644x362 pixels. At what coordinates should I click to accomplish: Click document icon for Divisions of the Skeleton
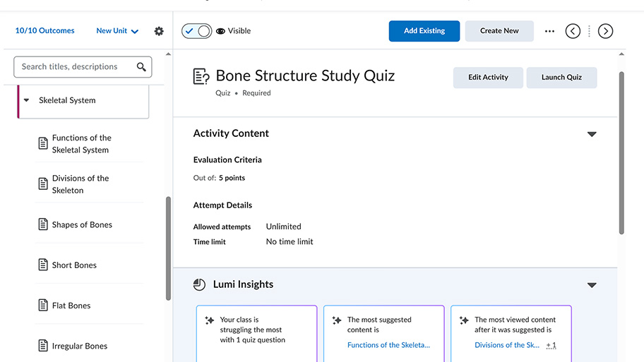(x=43, y=184)
